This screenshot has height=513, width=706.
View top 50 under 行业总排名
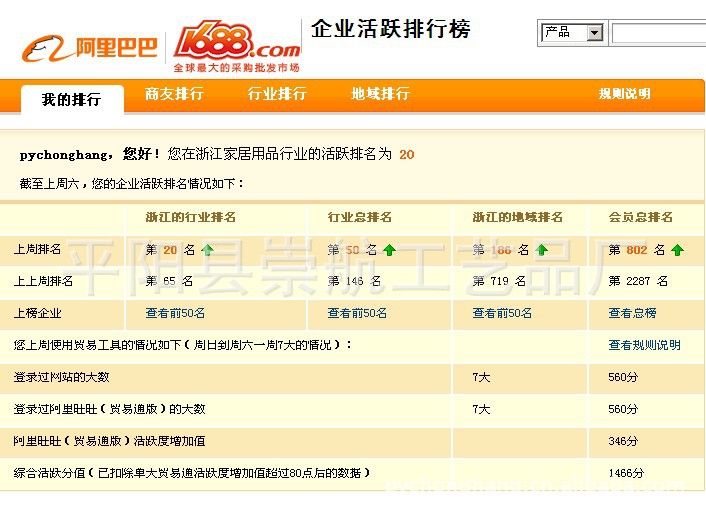point(357,313)
